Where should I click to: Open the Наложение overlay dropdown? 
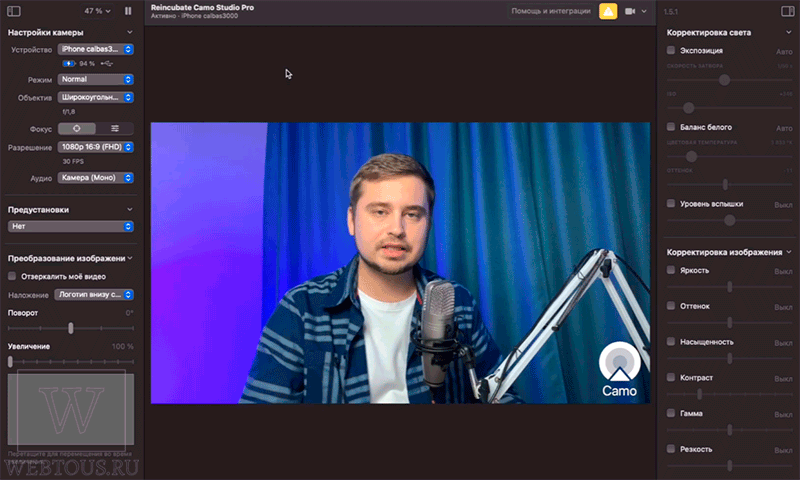pyautogui.click(x=94, y=294)
